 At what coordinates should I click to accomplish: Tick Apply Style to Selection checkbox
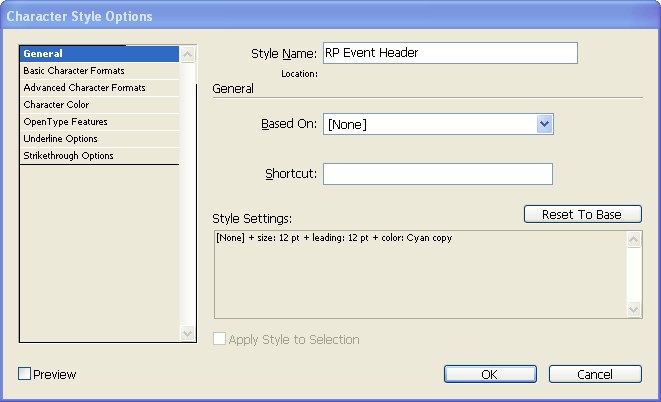(x=219, y=339)
